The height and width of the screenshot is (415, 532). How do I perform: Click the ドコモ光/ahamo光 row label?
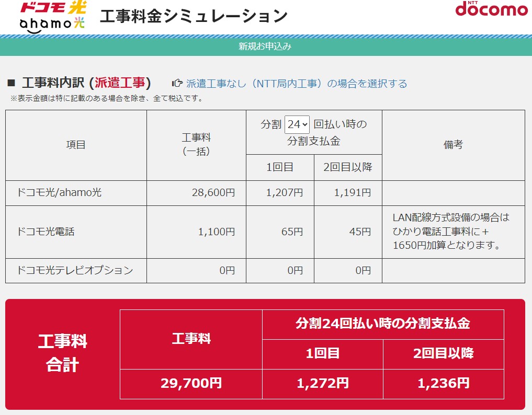tap(59, 192)
